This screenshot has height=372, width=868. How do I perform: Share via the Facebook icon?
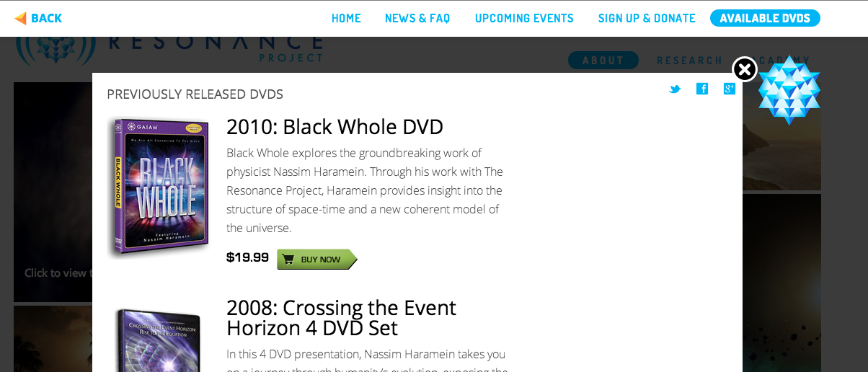(x=702, y=89)
